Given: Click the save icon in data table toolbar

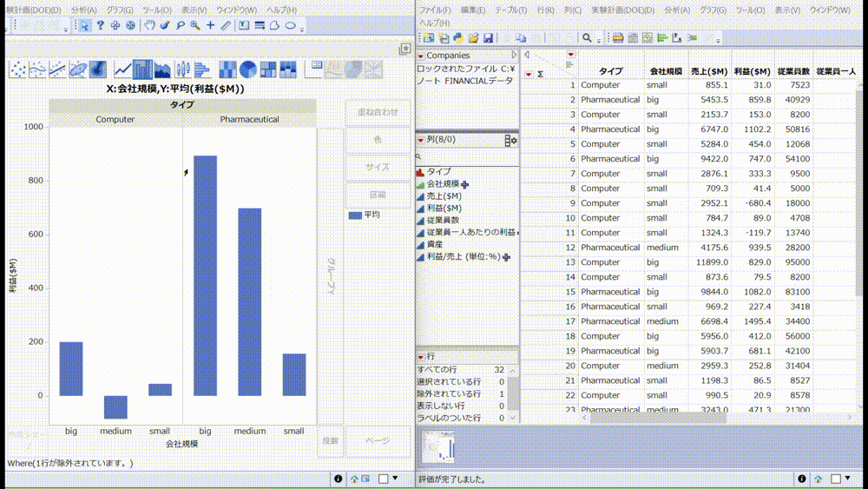Looking at the screenshot, I should click(488, 37).
